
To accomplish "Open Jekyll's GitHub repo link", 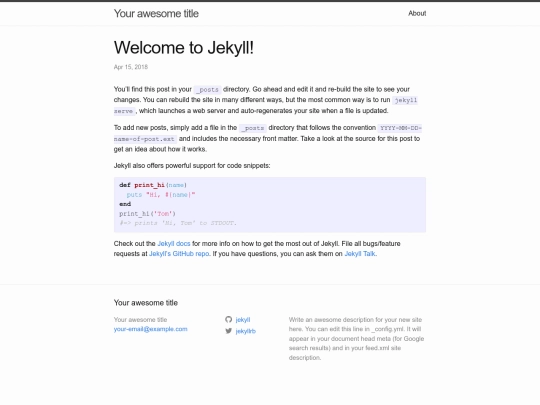I will (179, 254).
